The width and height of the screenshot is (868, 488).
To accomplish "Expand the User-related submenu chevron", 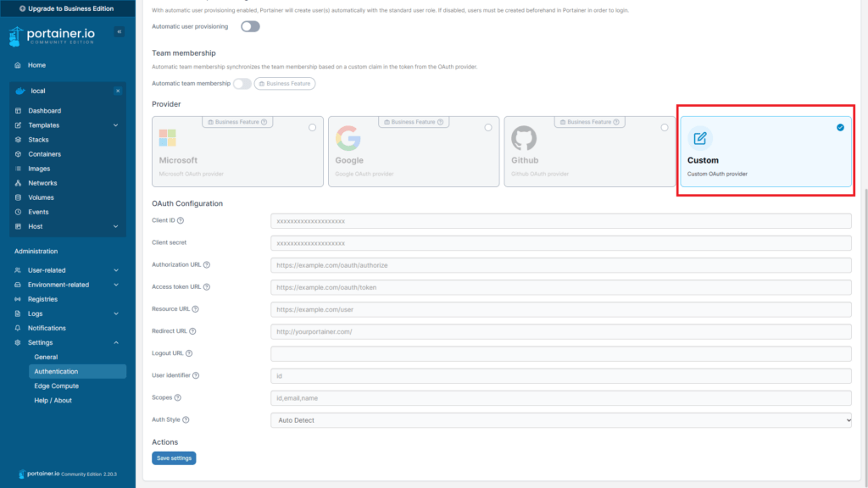I will (116, 270).
